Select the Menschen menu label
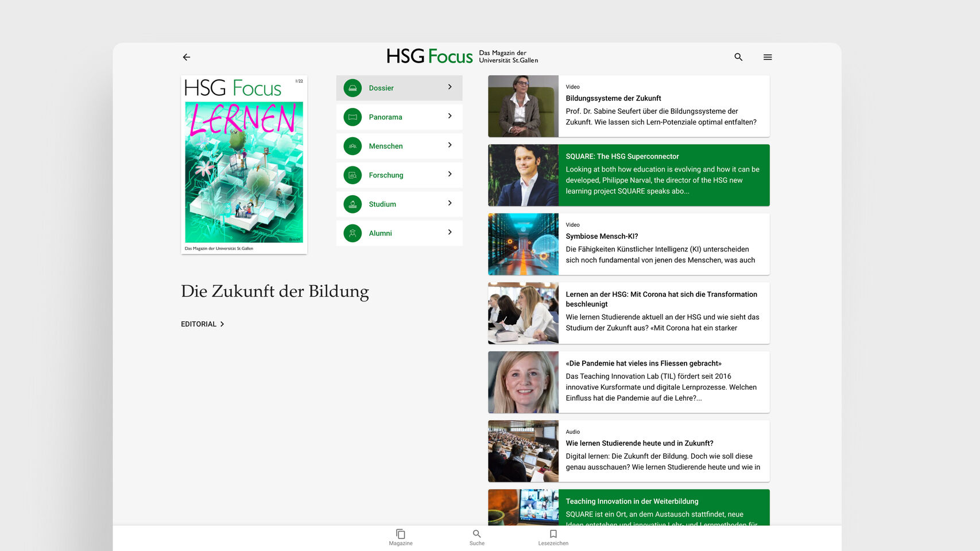The image size is (980, 551). point(386,146)
